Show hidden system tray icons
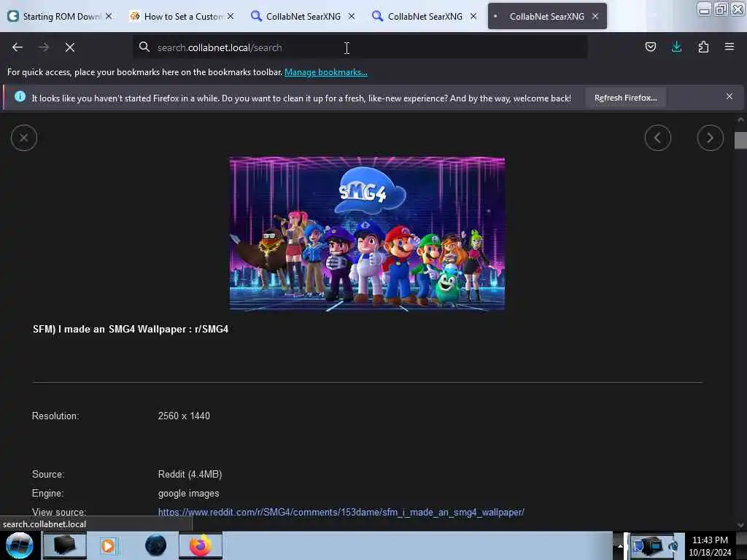This screenshot has width=747, height=560. point(620,545)
